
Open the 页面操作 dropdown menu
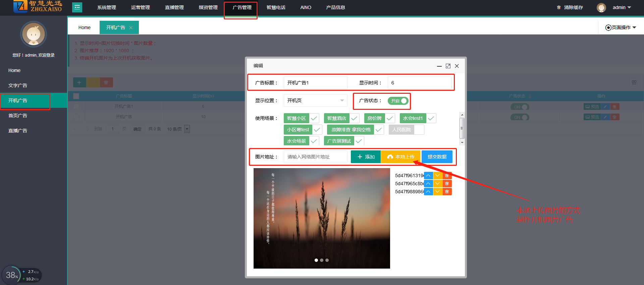click(x=621, y=27)
